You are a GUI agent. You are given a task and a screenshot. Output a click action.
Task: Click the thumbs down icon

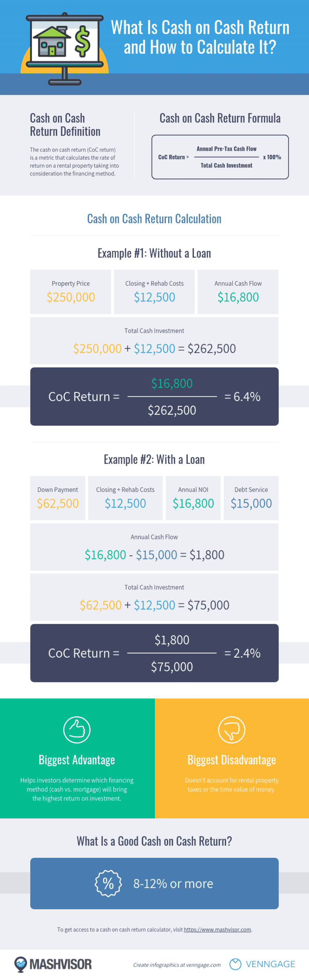pyautogui.click(x=232, y=730)
